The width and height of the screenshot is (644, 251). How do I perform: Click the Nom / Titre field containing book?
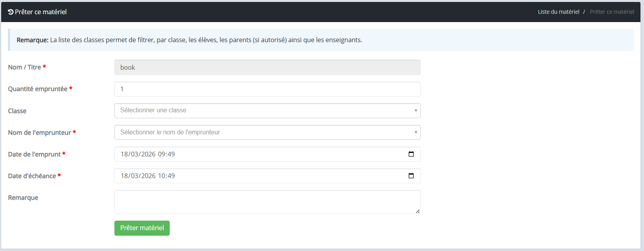[267, 67]
